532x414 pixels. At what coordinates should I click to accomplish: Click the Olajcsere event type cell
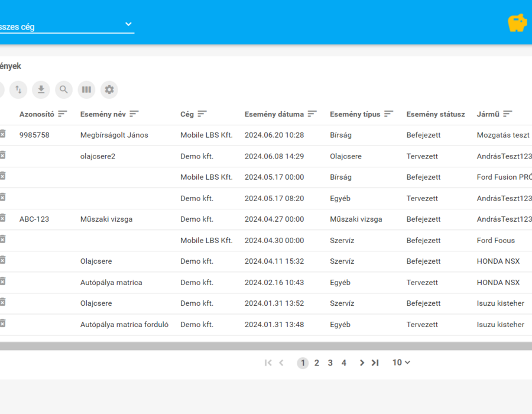(x=346, y=157)
